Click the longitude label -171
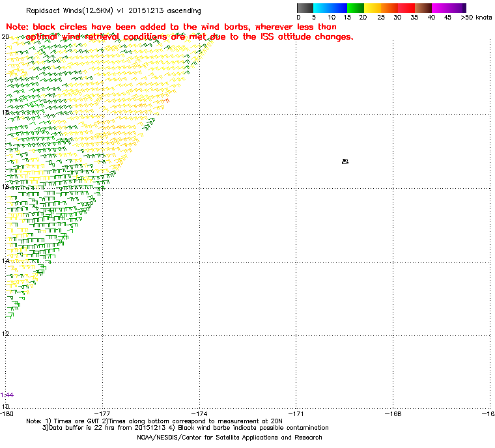This screenshot has width=495, height=448. [296, 413]
